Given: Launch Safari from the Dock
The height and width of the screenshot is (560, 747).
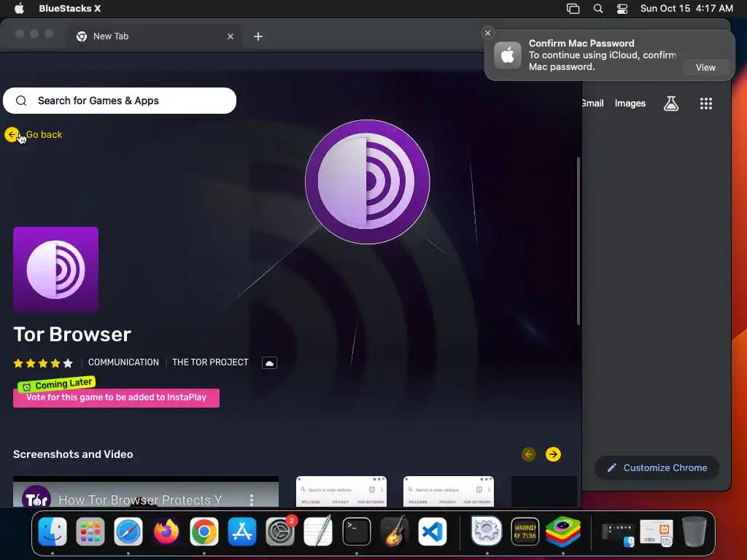Looking at the screenshot, I should click(x=128, y=532).
